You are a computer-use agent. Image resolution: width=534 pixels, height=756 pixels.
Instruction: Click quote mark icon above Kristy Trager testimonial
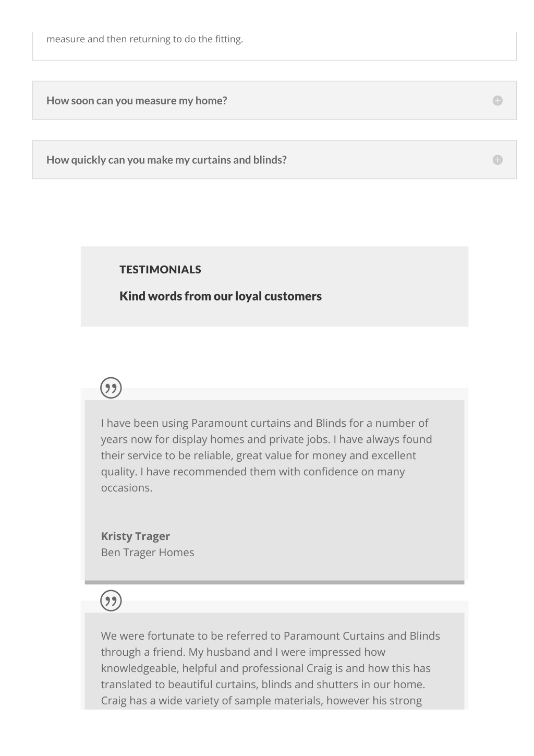click(x=111, y=388)
